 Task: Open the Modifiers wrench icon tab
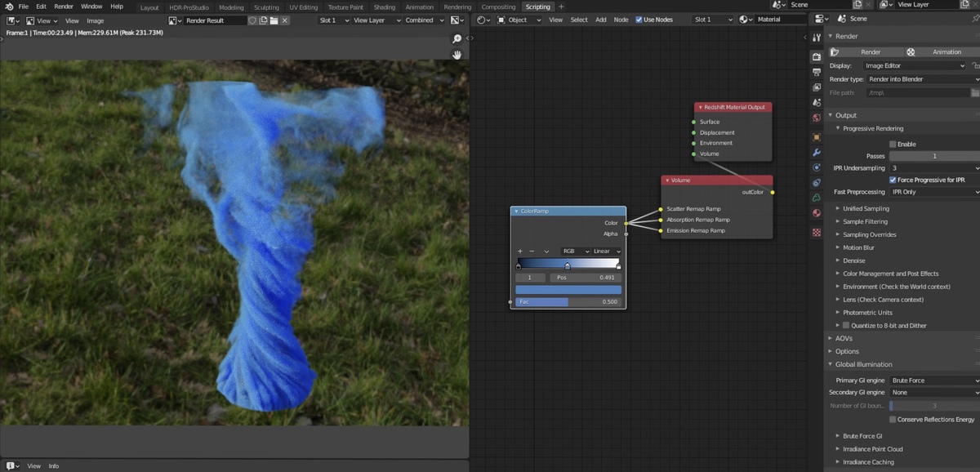click(817, 153)
